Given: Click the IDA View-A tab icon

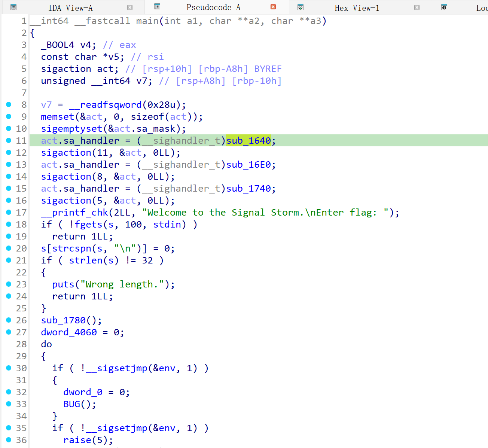Looking at the screenshot, I should [13, 7].
